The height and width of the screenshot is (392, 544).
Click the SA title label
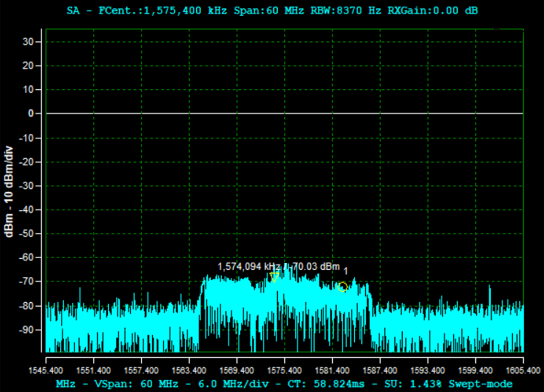tap(72, 11)
